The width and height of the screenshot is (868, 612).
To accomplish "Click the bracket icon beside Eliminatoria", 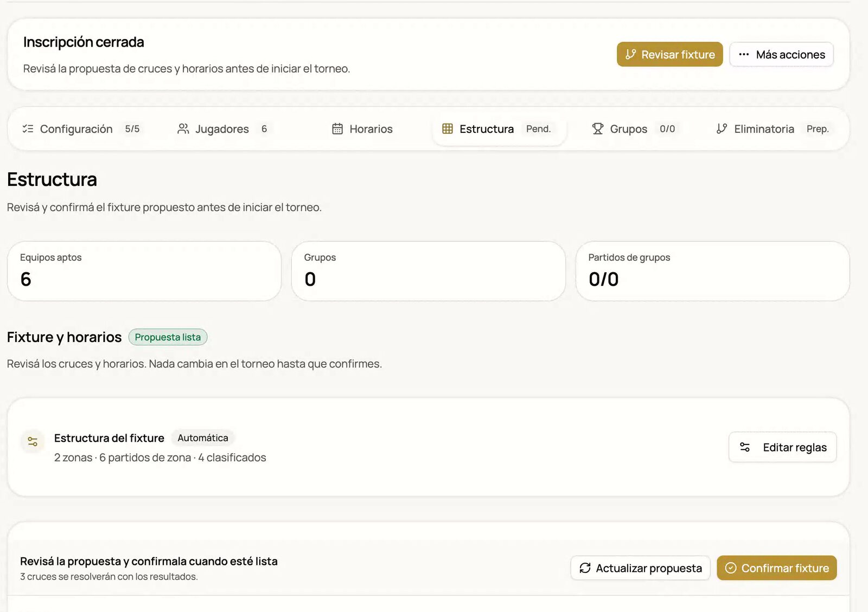I will 722,129.
